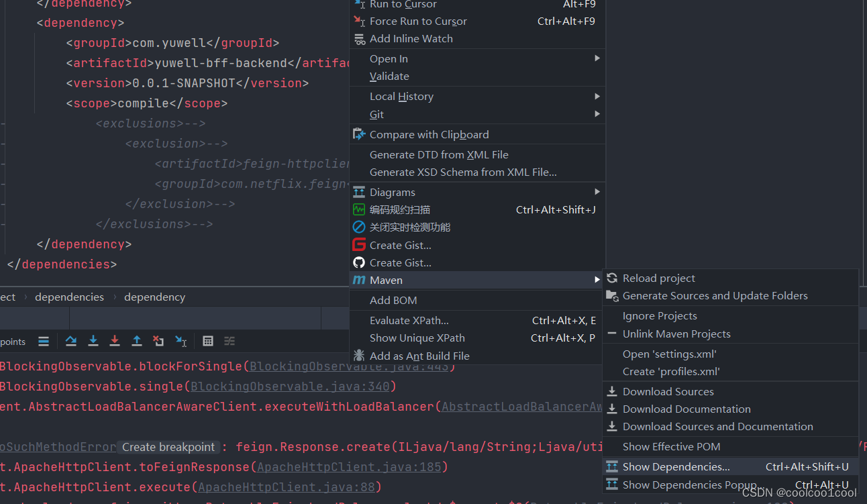
Task: Click the Run to Cursor toolbar icon
Action: coord(181,341)
